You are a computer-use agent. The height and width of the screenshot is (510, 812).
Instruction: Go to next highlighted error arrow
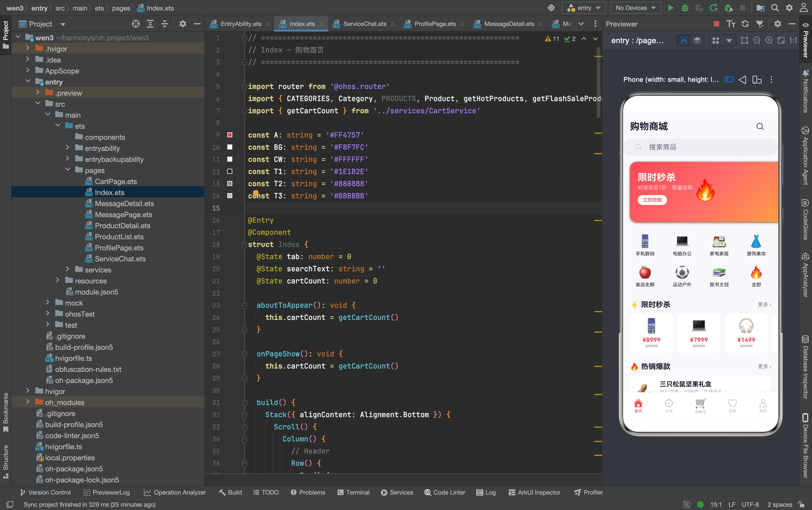(x=595, y=39)
